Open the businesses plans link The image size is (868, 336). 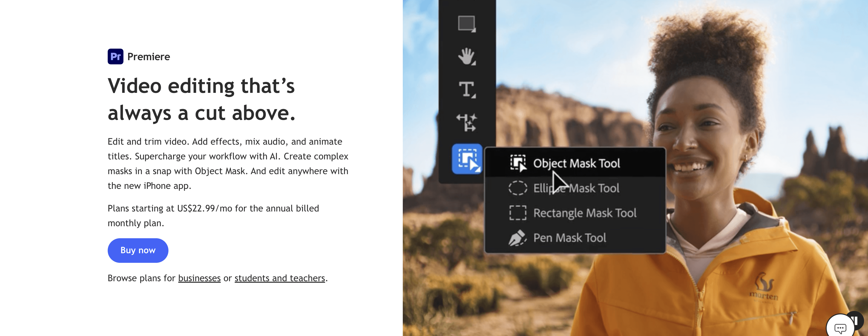click(199, 278)
